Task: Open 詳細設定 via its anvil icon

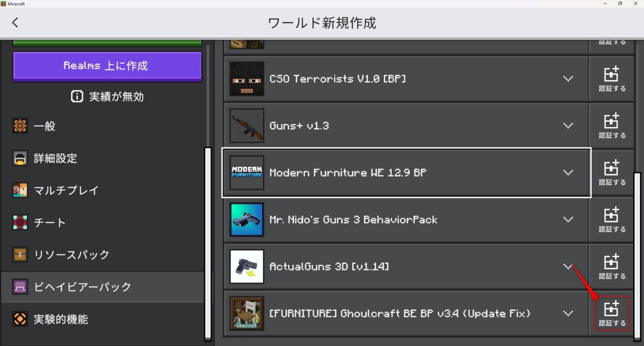Action: [20, 158]
